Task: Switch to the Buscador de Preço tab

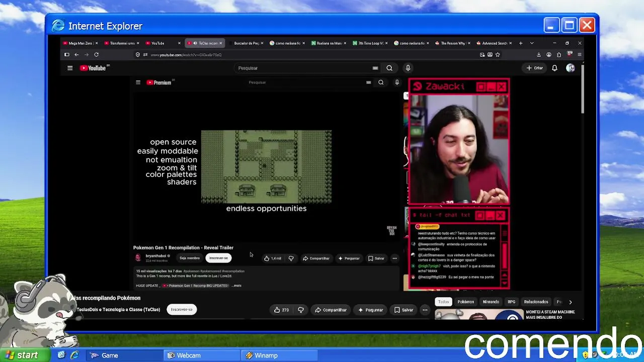Action: point(247,43)
